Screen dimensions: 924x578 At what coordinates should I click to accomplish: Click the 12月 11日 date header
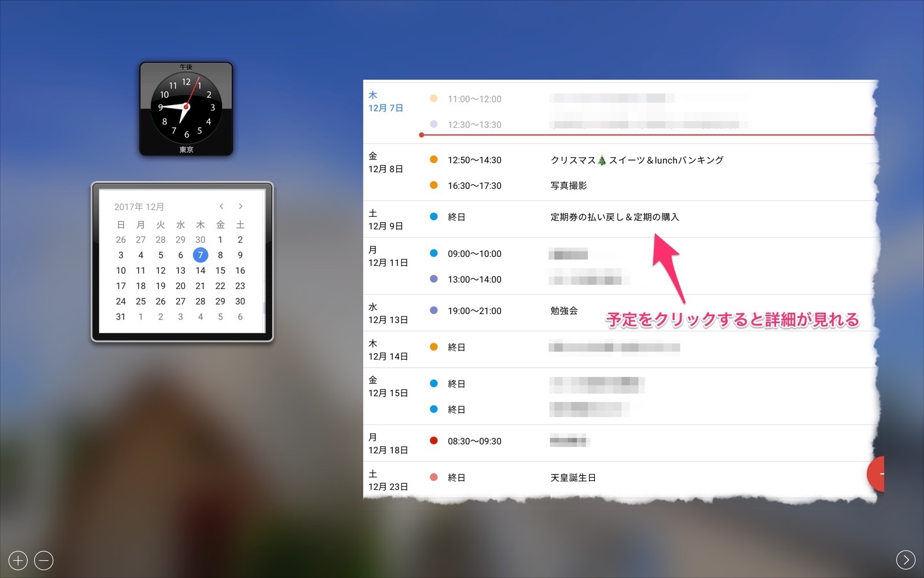point(388,263)
